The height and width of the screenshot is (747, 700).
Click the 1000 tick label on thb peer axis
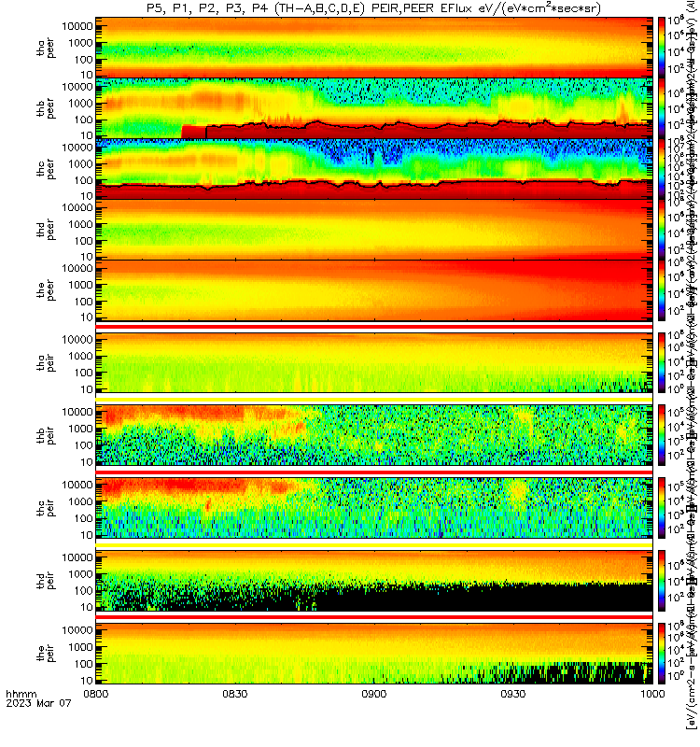[x=80, y=104]
